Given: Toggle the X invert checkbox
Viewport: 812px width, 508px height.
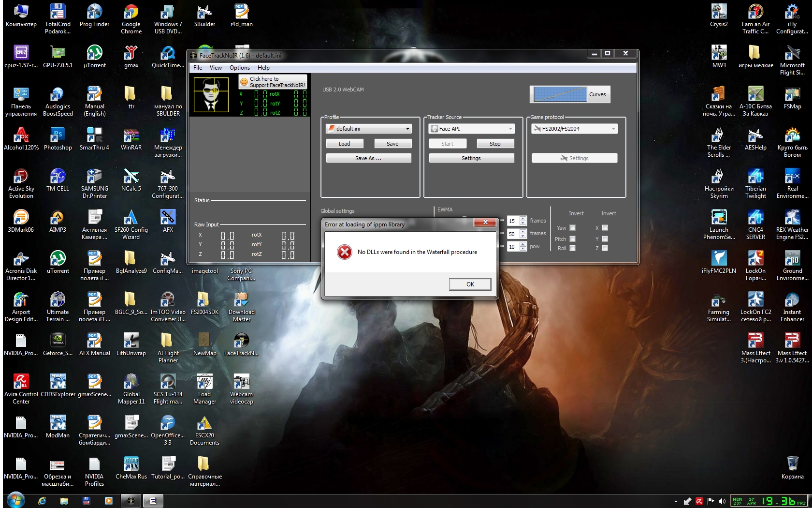Looking at the screenshot, I should (x=605, y=228).
